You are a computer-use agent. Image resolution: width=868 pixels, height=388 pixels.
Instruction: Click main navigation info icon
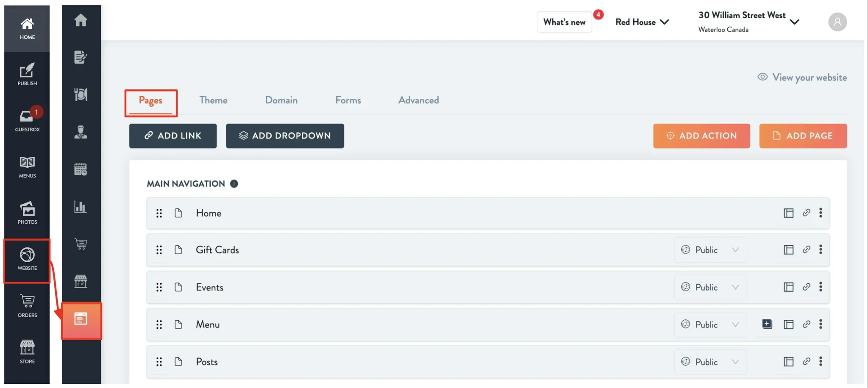coord(234,183)
